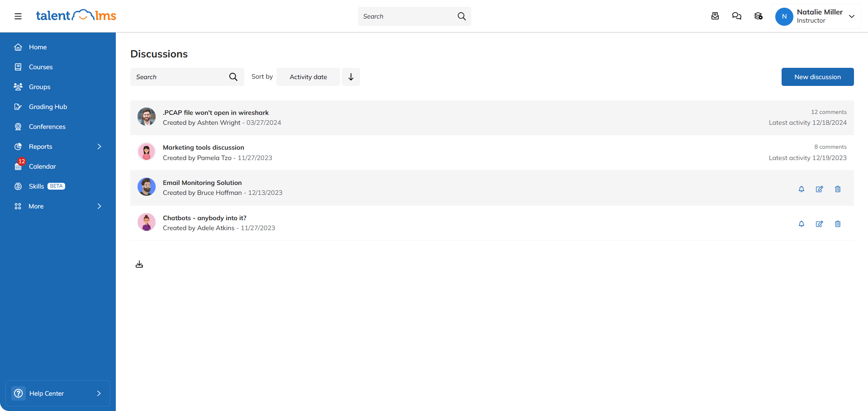The image size is (868, 411).
Task: Open the Email Monitoring Solution discussion
Action: (x=202, y=183)
